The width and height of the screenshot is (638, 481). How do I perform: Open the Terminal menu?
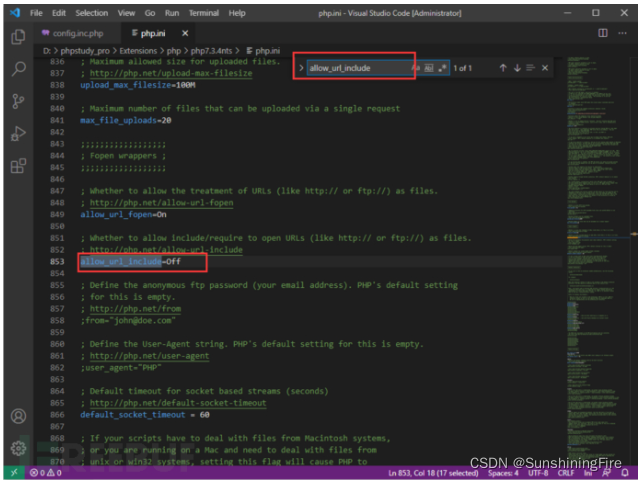coord(203,13)
